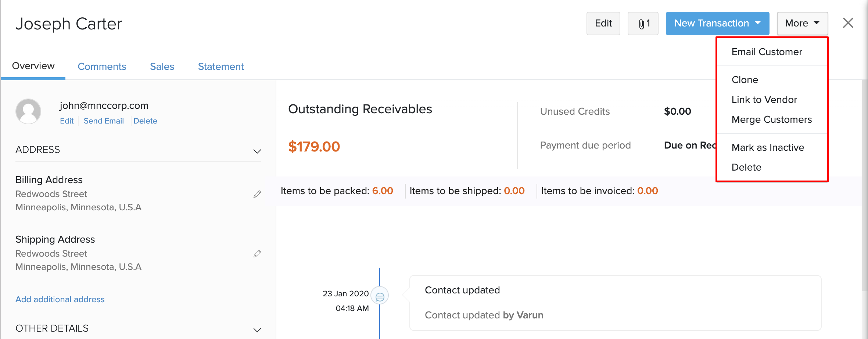Click the billing address pencil edit icon
The width and height of the screenshot is (868, 339).
pyautogui.click(x=257, y=194)
